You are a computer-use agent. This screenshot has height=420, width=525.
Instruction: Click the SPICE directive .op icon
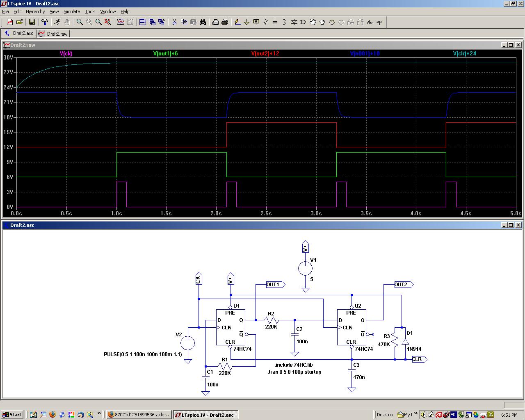tap(379, 22)
